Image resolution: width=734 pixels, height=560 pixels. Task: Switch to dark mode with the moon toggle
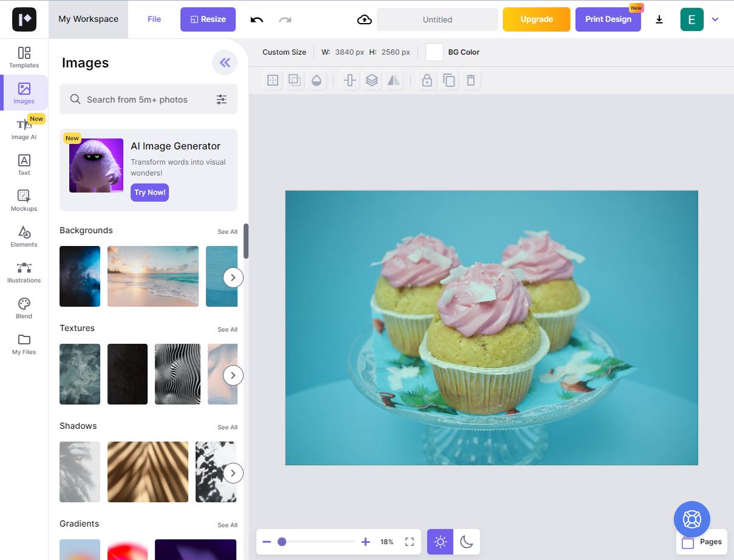[466, 541]
